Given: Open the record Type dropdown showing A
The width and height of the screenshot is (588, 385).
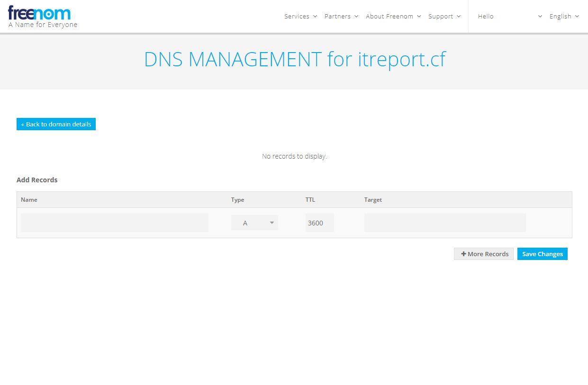Looking at the screenshot, I should [254, 223].
